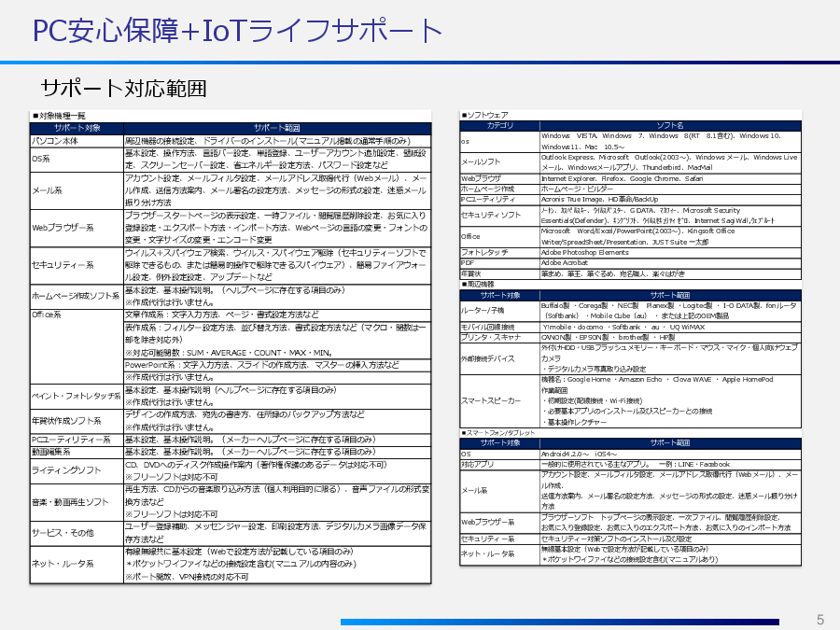Click the "ペイント・フォトレタッチ系" row label
Screen dimensions: 840x630
pos(77,396)
